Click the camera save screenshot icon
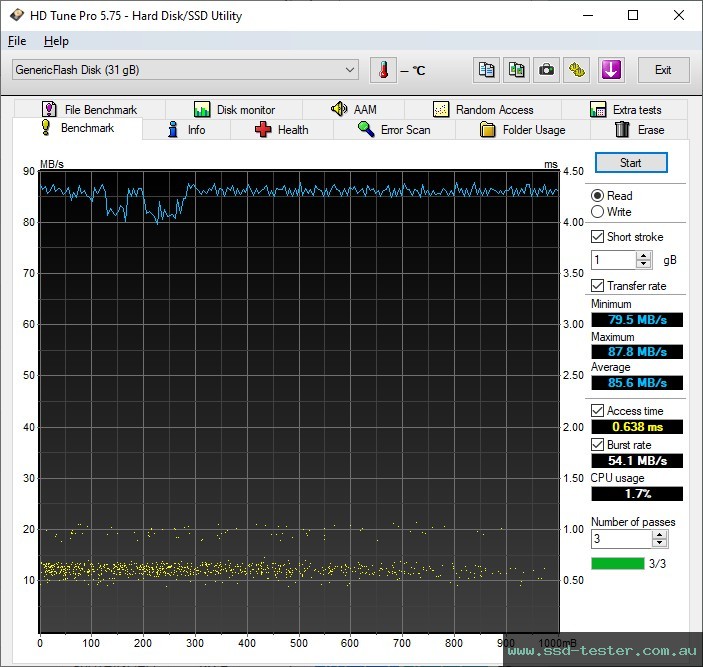This screenshot has width=703, height=667. point(547,70)
